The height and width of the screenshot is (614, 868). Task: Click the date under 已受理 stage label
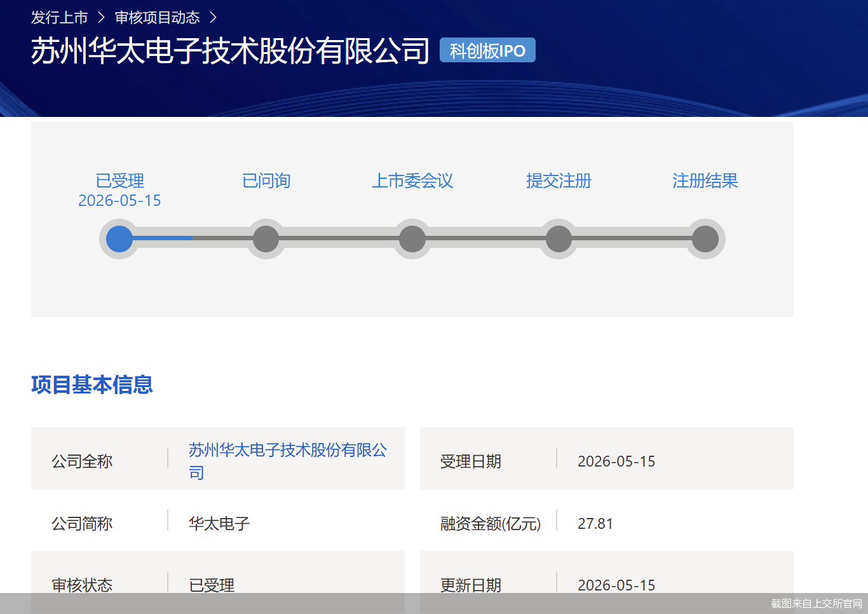pyautogui.click(x=119, y=201)
